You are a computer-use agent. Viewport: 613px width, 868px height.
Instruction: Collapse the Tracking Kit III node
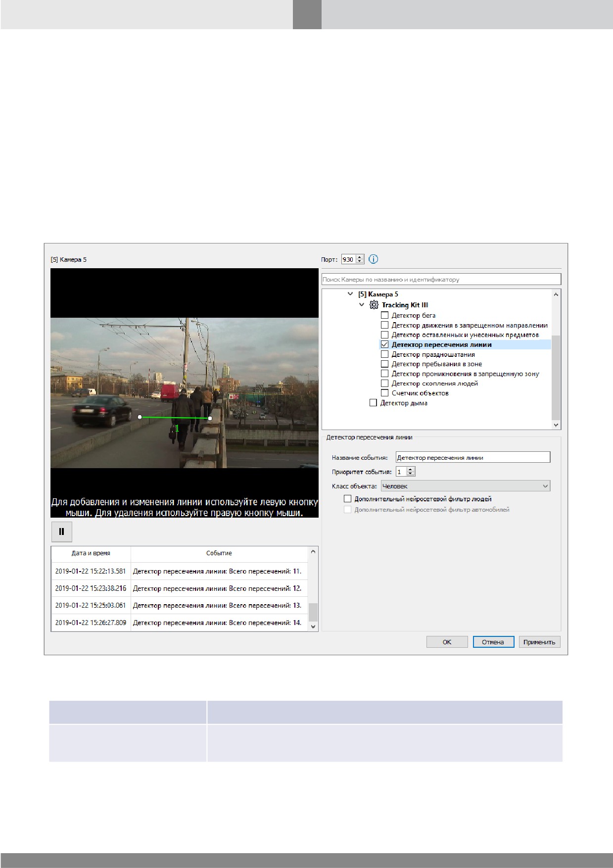[362, 305]
